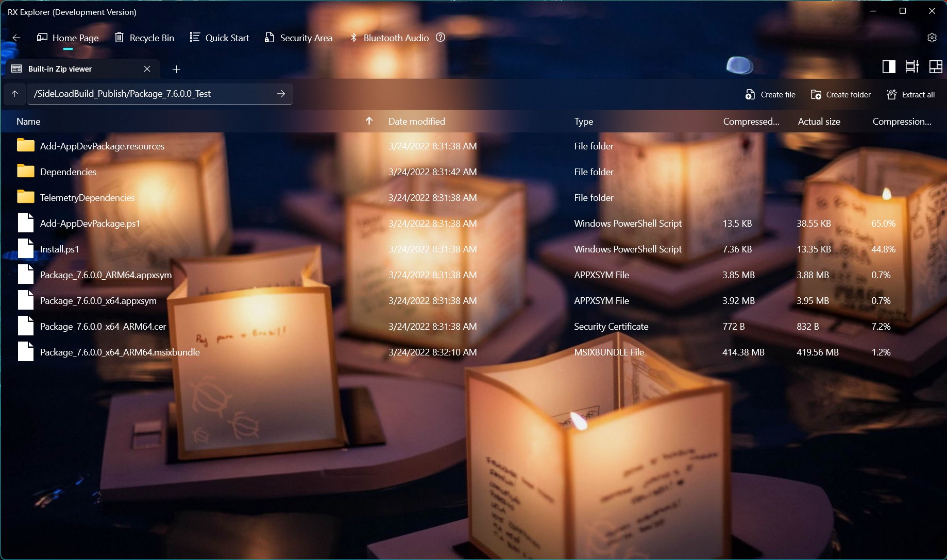Go up one folder level arrow
The height and width of the screenshot is (560, 947).
(15, 94)
